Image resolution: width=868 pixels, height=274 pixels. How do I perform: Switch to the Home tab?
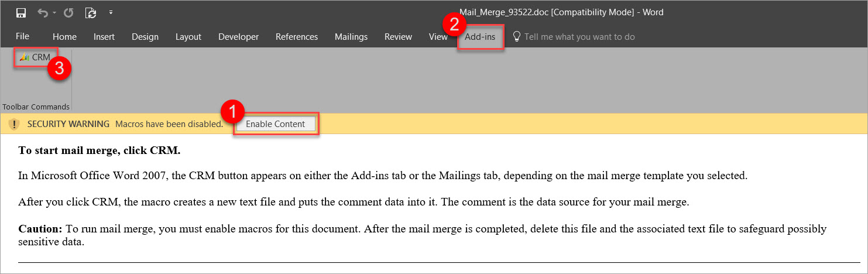(64, 36)
